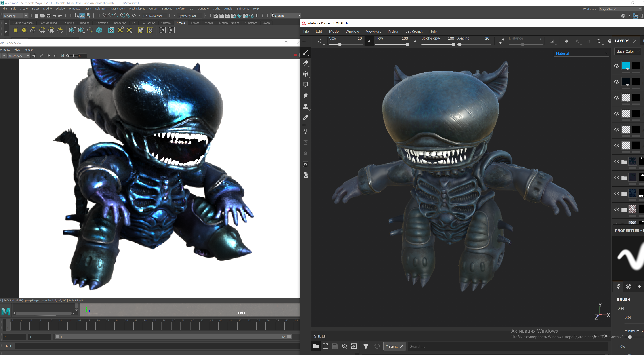
Task: Click the 1:1 zoom button in RenderView
Action: pyautogui.click(x=55, y=56)
